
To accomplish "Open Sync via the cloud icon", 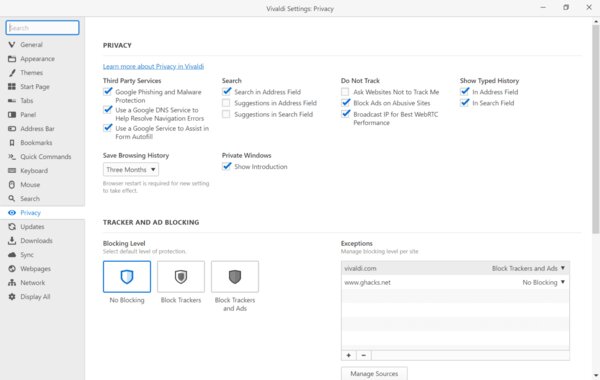I will 12,255.
